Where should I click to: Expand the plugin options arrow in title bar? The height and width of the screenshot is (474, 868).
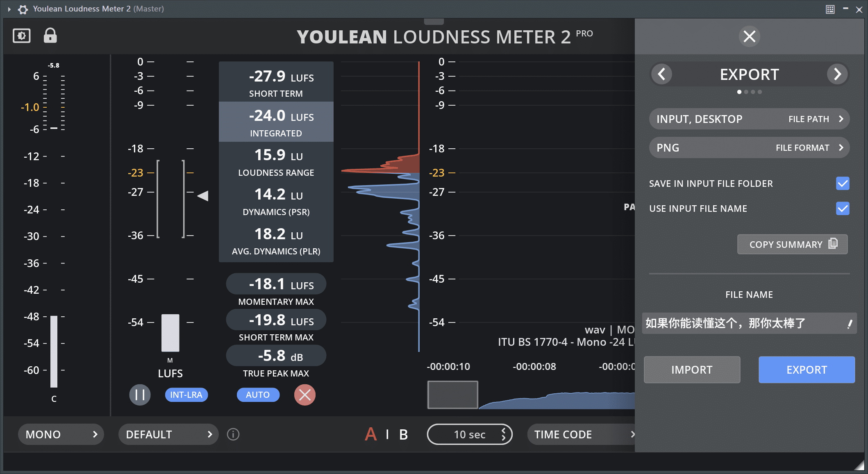9,9
